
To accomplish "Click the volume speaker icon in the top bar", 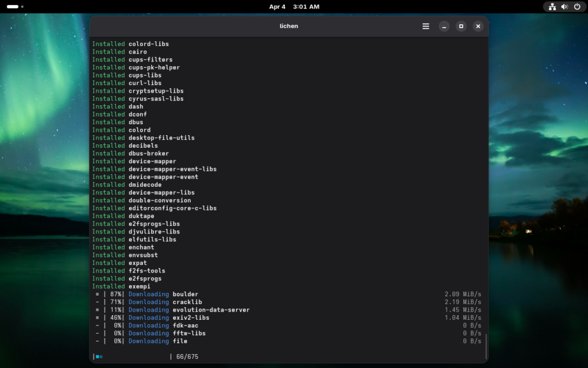I will click(564, 7).
